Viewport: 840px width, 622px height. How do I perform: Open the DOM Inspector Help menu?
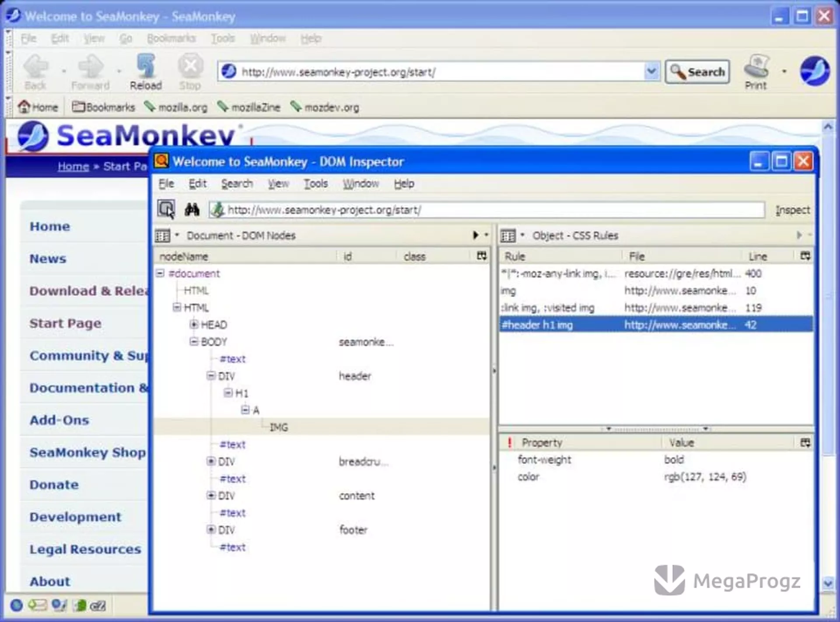[x=404, y=183]
